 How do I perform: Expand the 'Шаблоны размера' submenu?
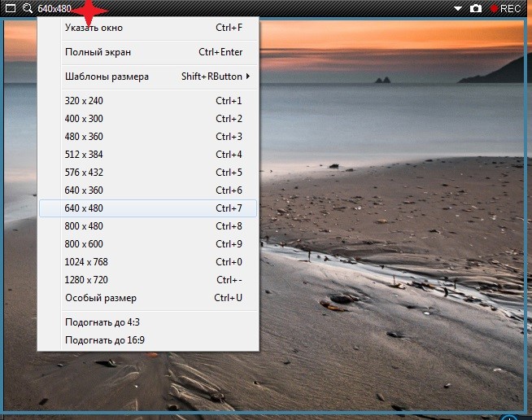tap(148, 77)
